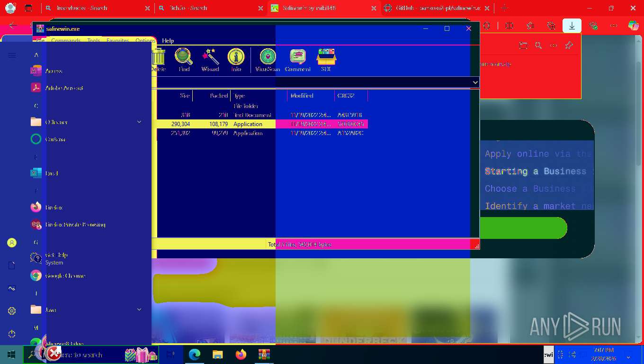Screen dimensions: 644x364
Task: Select the Text Document row in archive
Action: (262, 115)
